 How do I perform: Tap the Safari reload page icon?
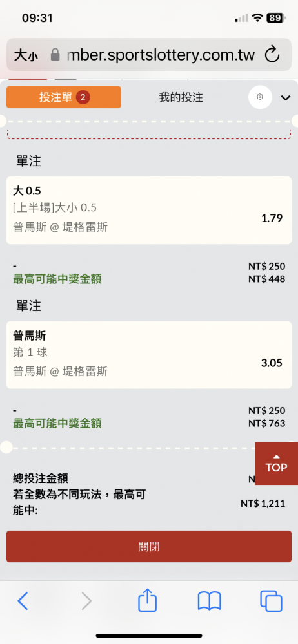tap(272, 55)
